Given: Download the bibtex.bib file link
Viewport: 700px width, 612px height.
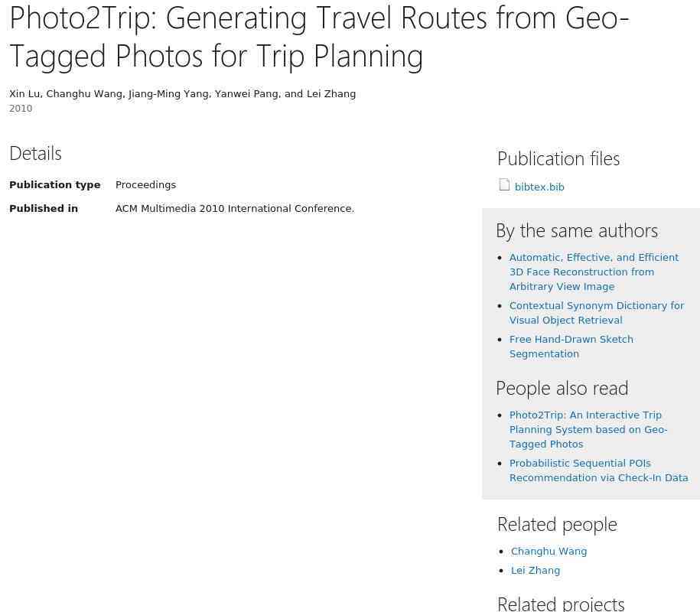Looking at the screenshot, I should click(x=539, y=187).
